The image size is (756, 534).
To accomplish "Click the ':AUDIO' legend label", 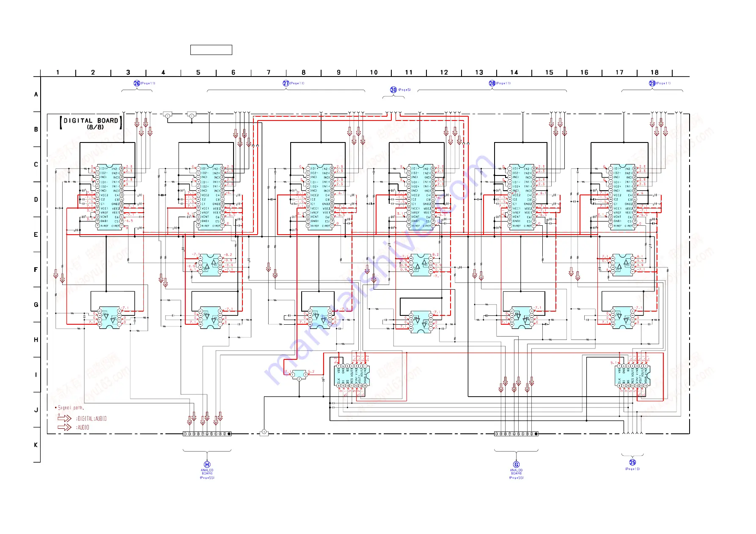I will tap(83, 427).
